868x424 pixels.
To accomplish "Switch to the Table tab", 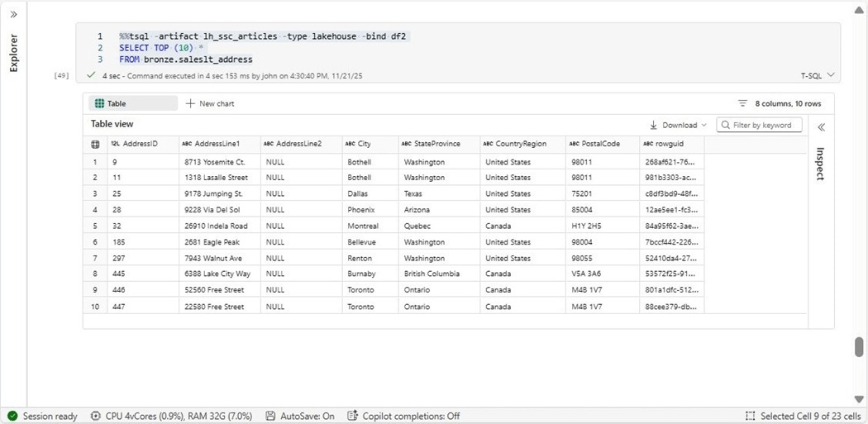I will pos(132,103).
